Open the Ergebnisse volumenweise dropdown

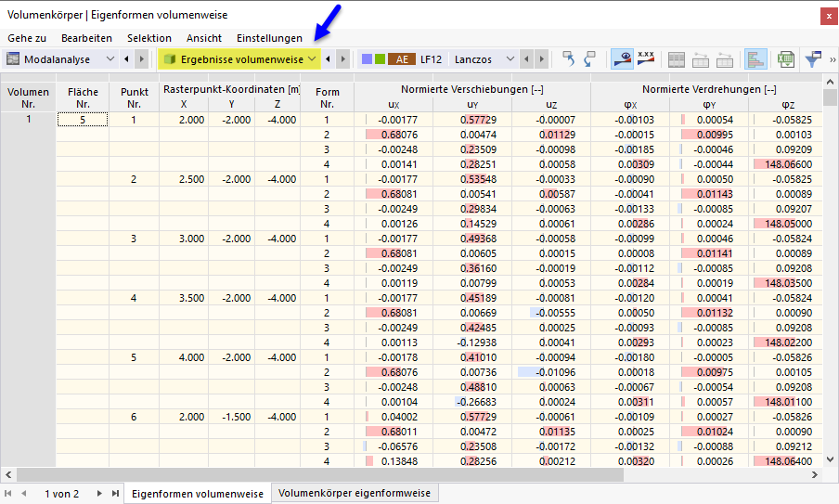[312, 58]
